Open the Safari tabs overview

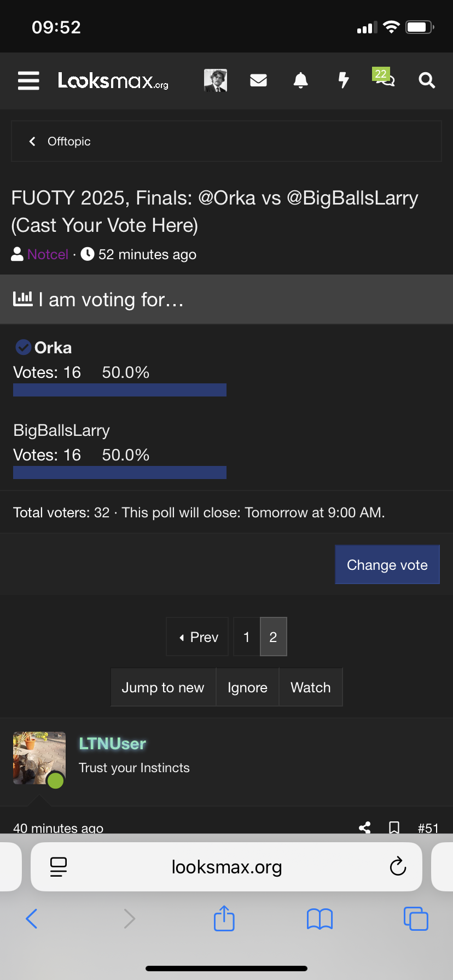pyautogui.click(x=416, y=919)
